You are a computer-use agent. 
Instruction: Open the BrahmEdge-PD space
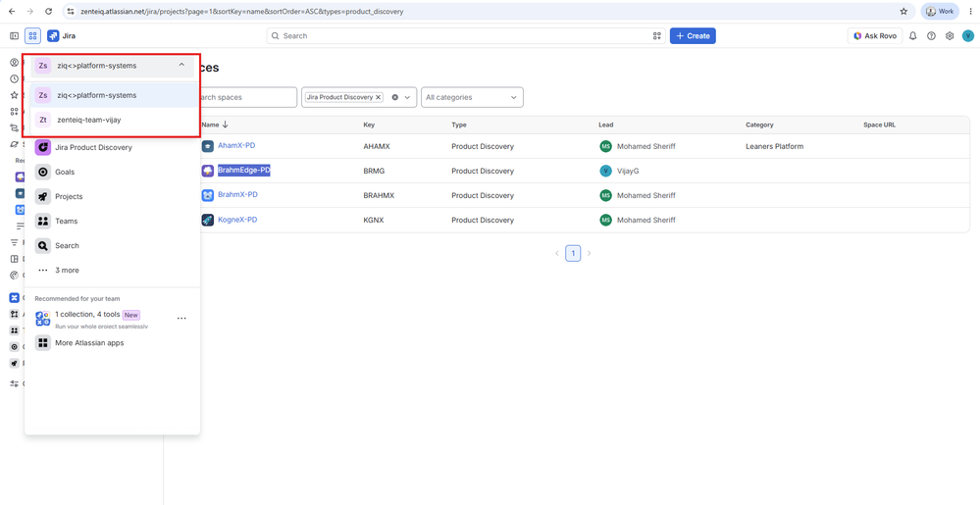(x=243, y=170)
